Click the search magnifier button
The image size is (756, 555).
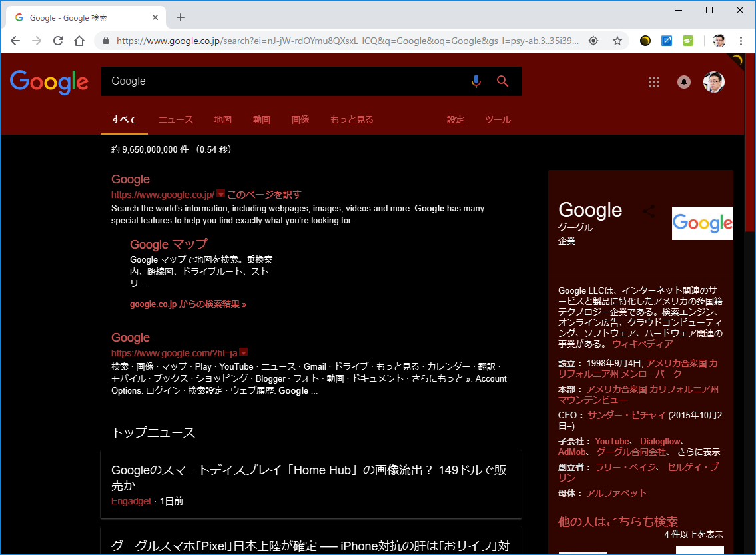502,81
